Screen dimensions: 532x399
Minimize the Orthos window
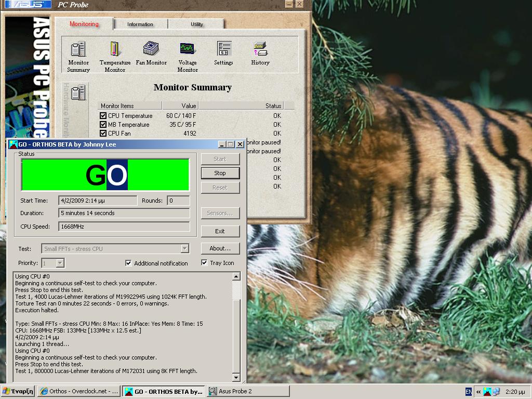click(x=222, y=144)
